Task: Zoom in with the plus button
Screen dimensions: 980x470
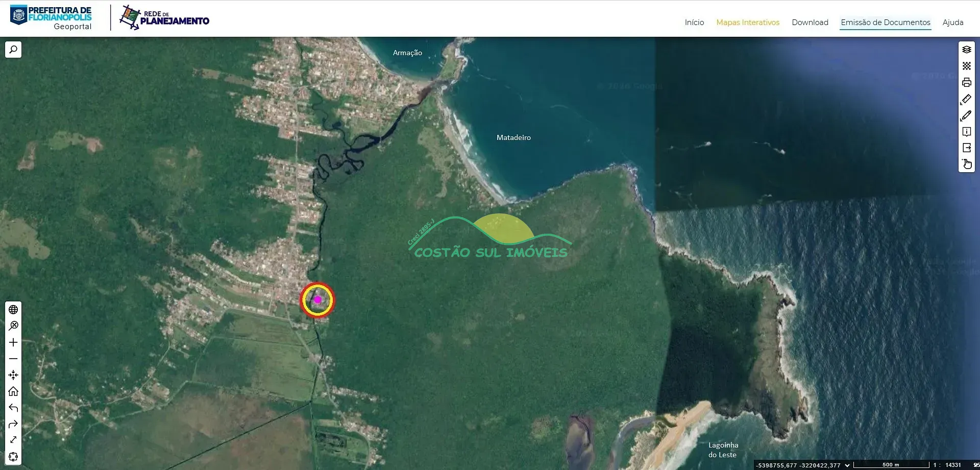Action: click(13, 342)
